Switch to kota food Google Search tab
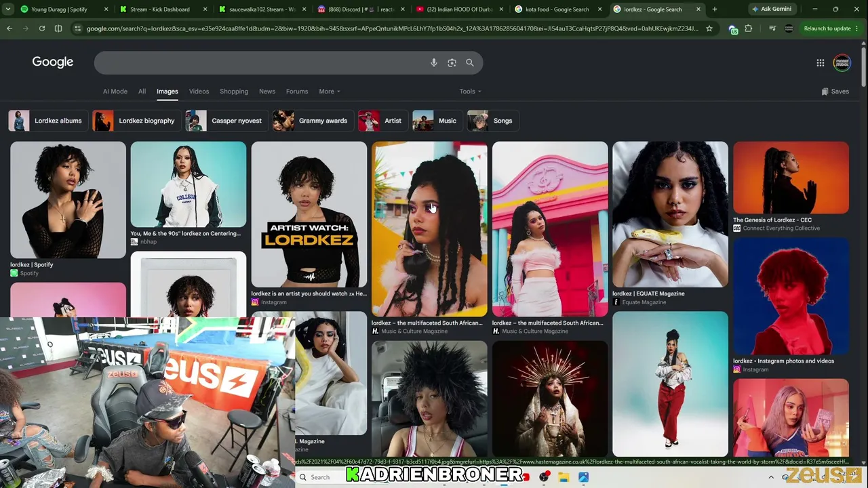Screen dimensions: 868x488 pyautogui.click(x=559, y=9)
